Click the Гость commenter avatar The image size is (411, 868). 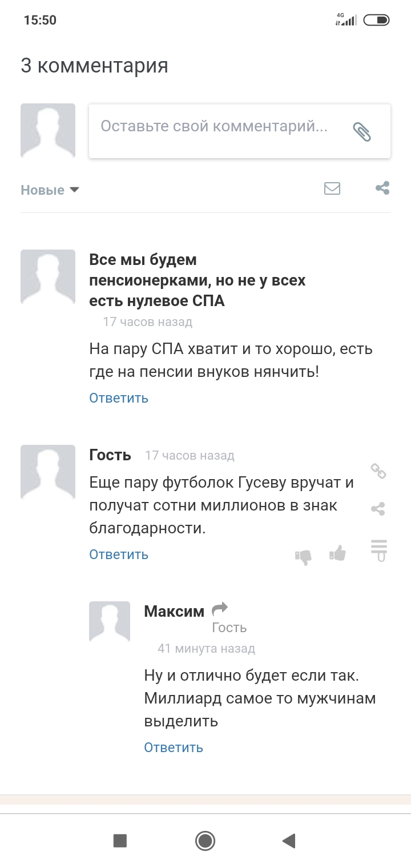[48, 472]
